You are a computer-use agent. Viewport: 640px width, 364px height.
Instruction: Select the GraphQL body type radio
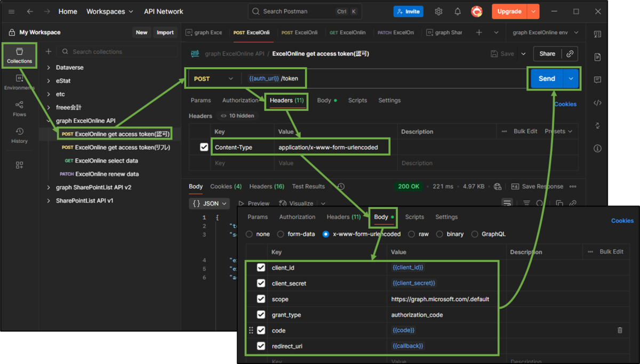pos(475,234)
